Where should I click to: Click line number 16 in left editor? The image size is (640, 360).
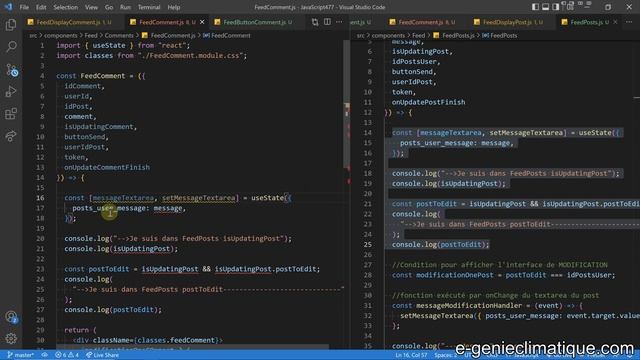click(40, 198)
